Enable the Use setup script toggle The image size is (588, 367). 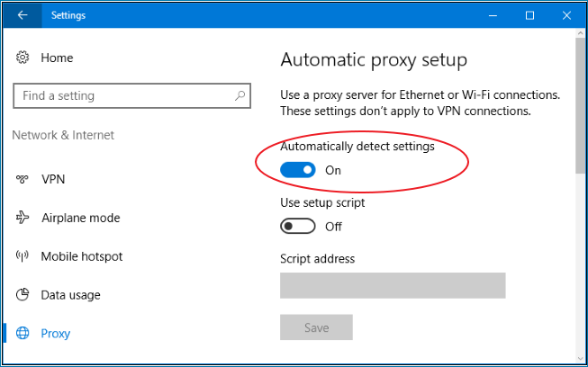pos(298,226)
